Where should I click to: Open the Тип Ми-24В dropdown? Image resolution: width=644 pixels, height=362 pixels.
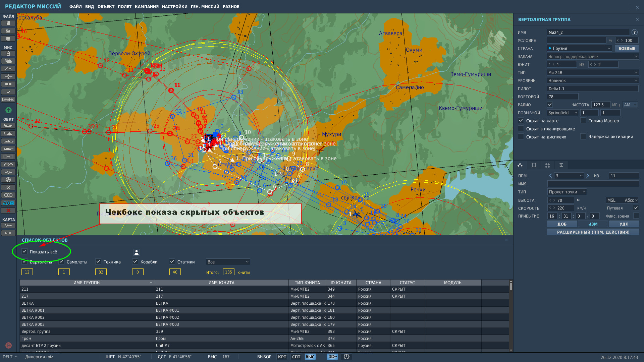click(593, 72)
